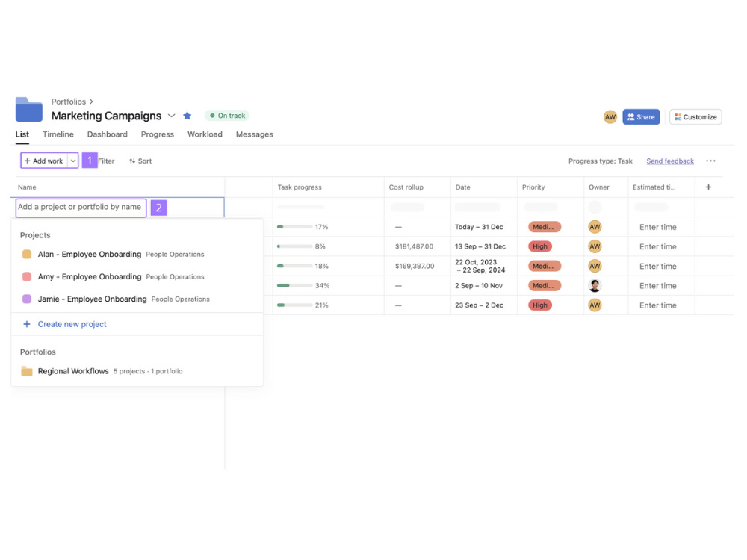
Task: Click Enter time in the 21% row
Action: (657, 305)
